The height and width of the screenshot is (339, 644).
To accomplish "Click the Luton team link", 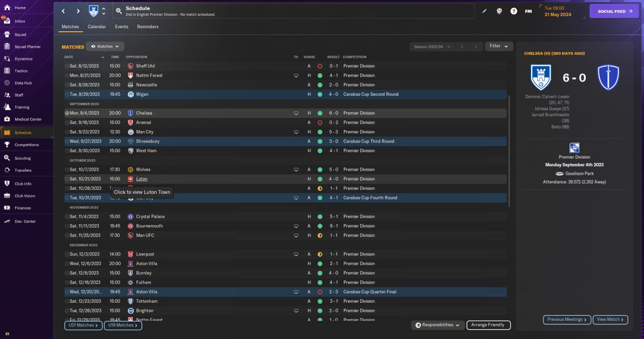I will coord(141,179).
